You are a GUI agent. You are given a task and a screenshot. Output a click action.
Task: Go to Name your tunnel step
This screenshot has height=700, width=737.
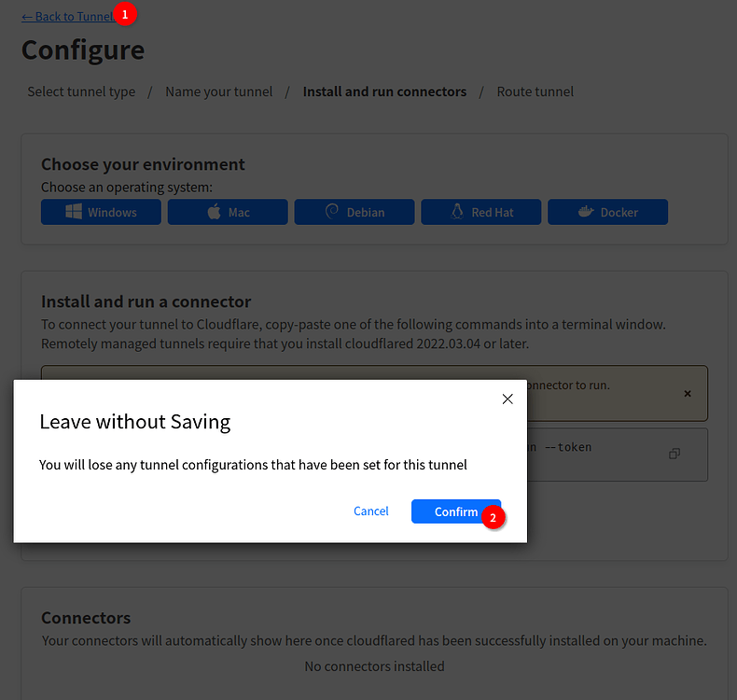219,91
